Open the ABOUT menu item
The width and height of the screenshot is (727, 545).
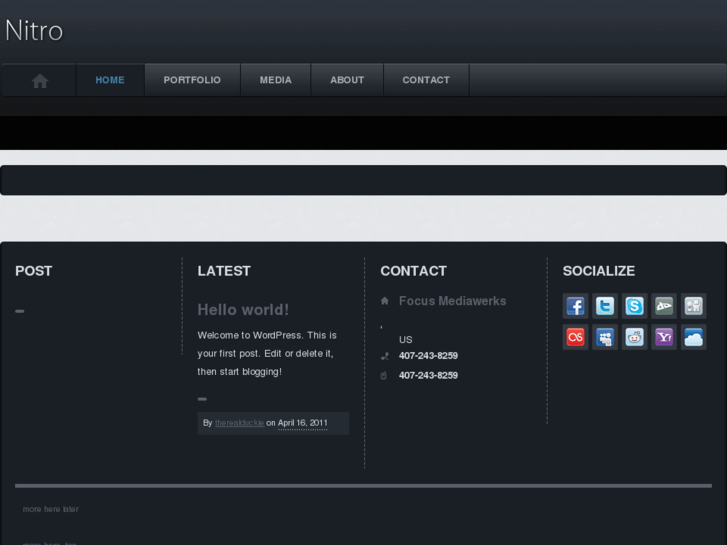[x=347, y=80]
